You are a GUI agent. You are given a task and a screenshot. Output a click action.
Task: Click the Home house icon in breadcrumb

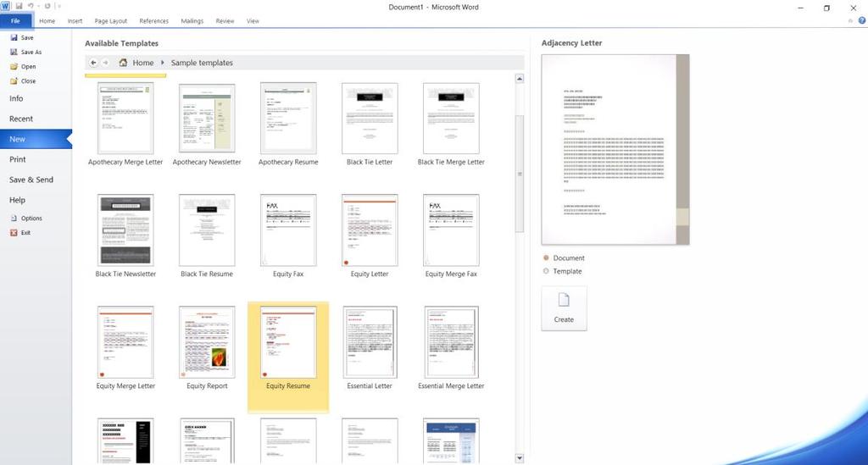point(123,63)
